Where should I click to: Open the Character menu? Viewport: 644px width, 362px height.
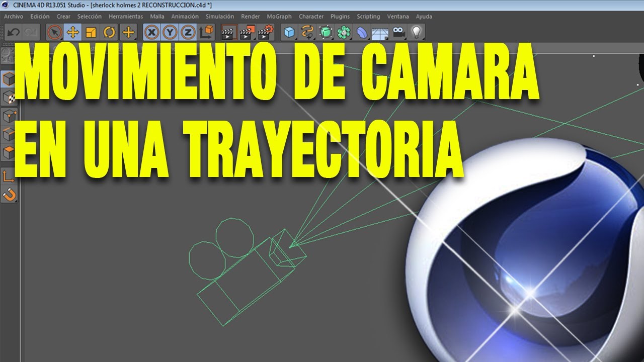click(311, 17)
